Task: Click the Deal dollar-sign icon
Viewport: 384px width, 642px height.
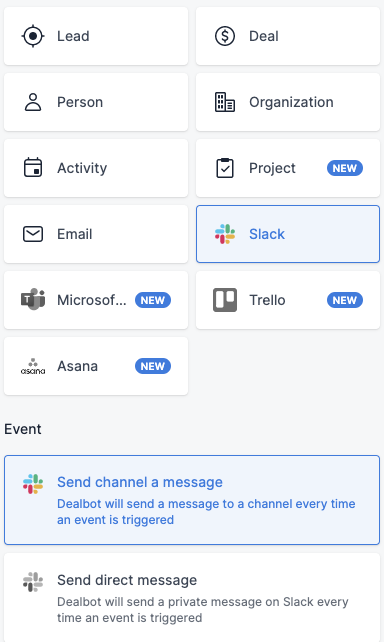Action: tap(225, 36)
